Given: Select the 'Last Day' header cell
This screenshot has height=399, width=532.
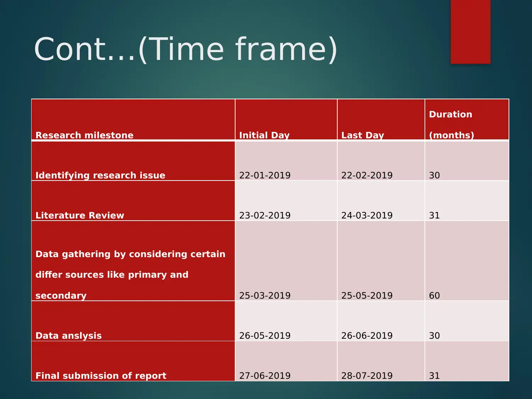Looking at the screenshot, I should pyautogui.click(x=381, y=120).
